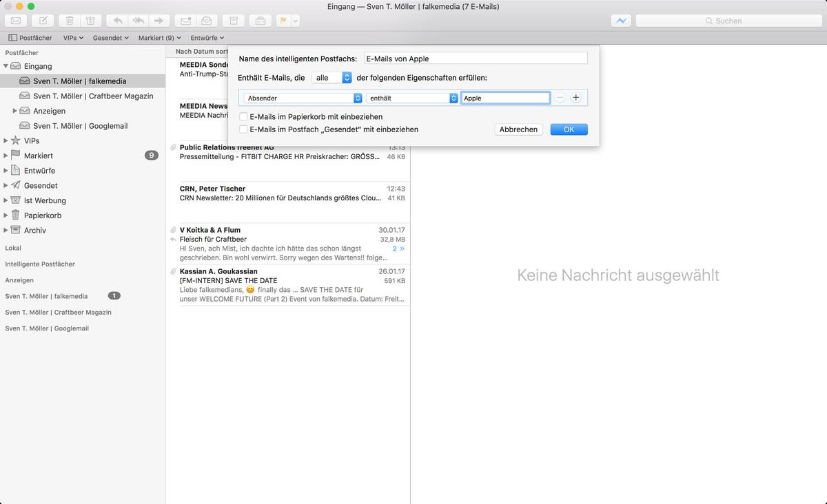The height and width of the screenshot is (504, 827).
Task: Enable E-Mails im Postfach Gesendet einbeziehen
Action: coord(243,129)
